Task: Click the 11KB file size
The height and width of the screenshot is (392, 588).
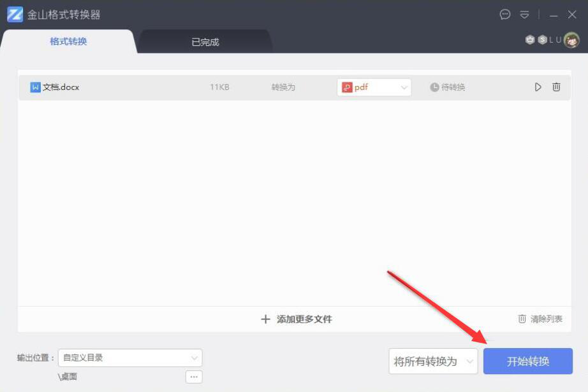Action: pos(219,87)
